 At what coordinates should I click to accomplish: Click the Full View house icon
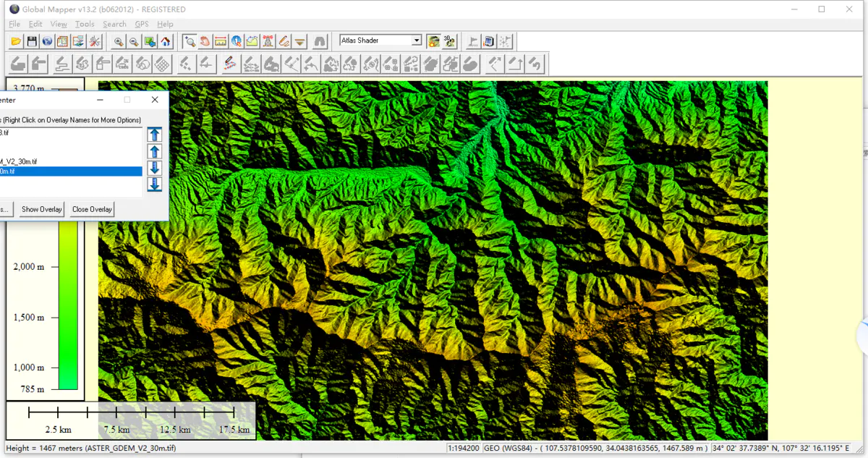[x=166, y=41]
